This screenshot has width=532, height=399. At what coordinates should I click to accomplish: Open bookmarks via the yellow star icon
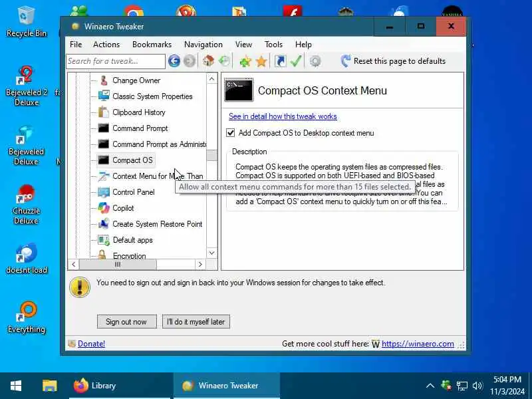(261, 61)
